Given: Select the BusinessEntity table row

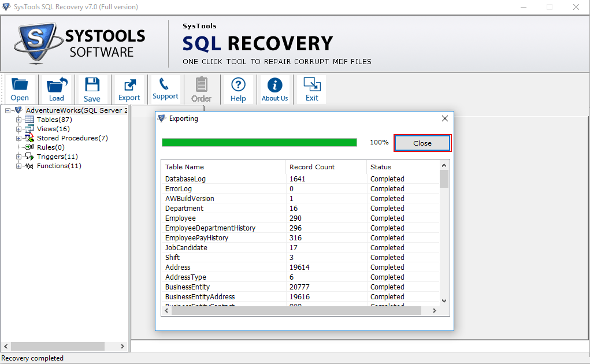Looking at the screenshot, I should coord(300,287).
